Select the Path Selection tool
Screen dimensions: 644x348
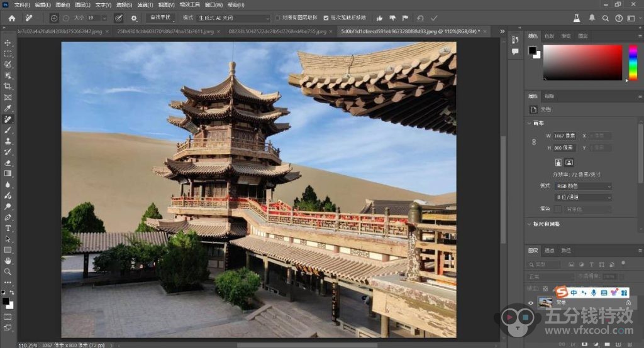point(8,239)
